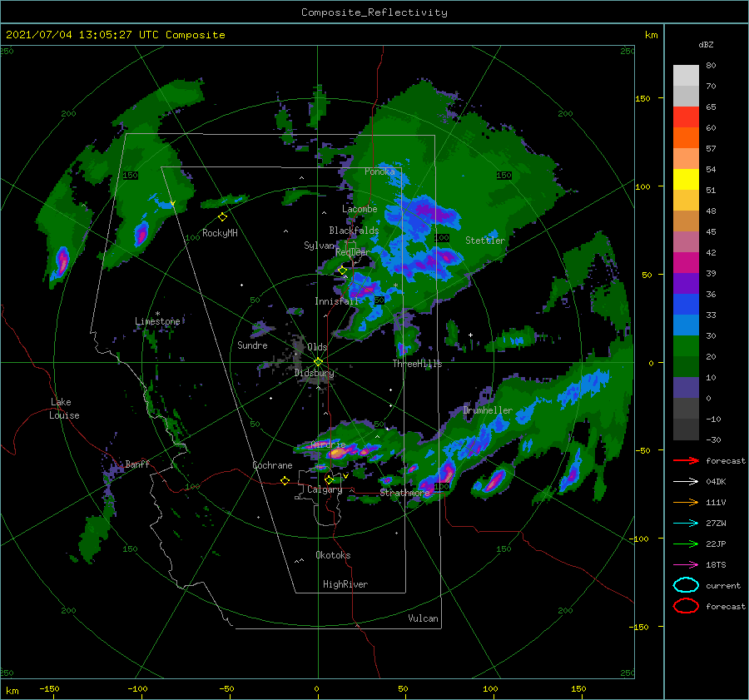Click the Strathmore city label
The height and width of the screenshot is (700, 749).
pyautogui.click(x=405, y=493)
